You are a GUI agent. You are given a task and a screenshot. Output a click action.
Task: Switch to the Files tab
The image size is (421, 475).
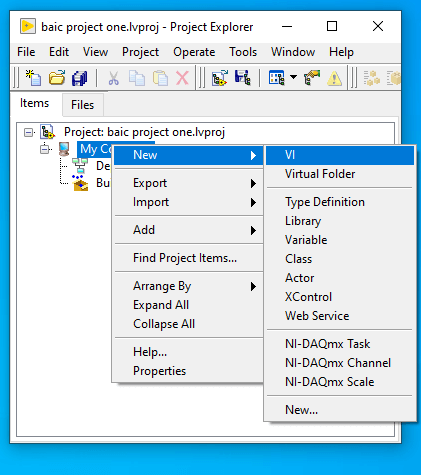pos(82,105)
